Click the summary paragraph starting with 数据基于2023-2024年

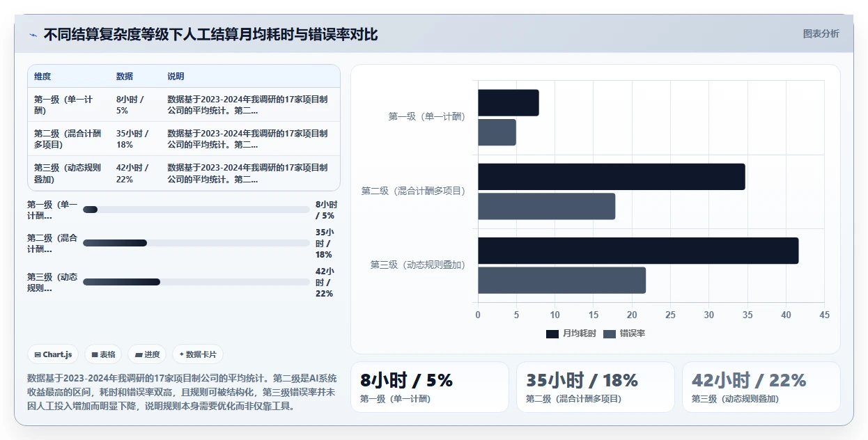(x=182, y=392)
